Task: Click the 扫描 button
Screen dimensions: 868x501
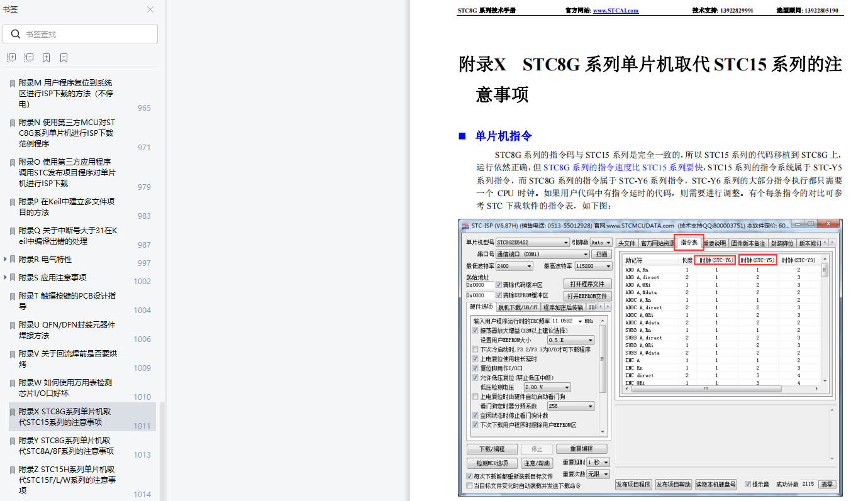Action: (x=602, y=254)
